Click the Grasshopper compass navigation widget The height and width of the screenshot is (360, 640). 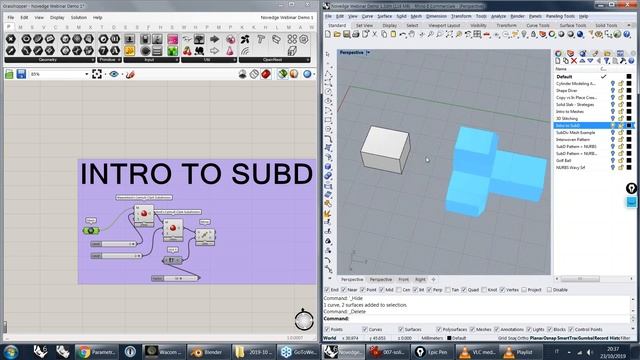pyautogui.click(x=304, y=320)
